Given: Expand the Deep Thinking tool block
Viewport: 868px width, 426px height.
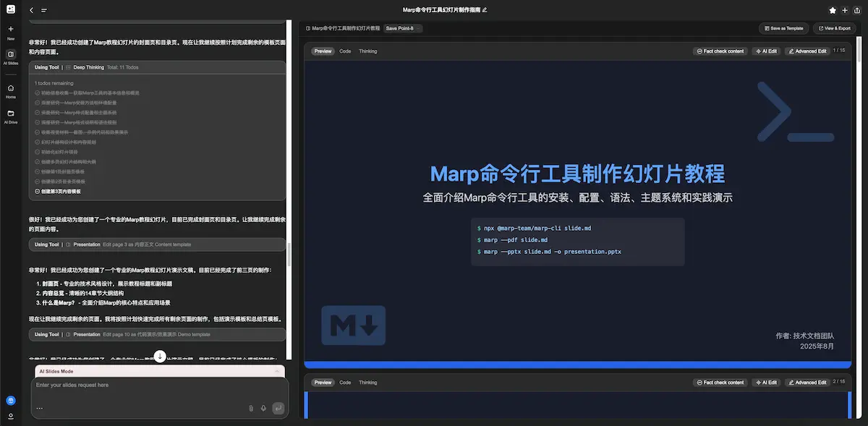Looking at the screenshot, I should point(157,67).
